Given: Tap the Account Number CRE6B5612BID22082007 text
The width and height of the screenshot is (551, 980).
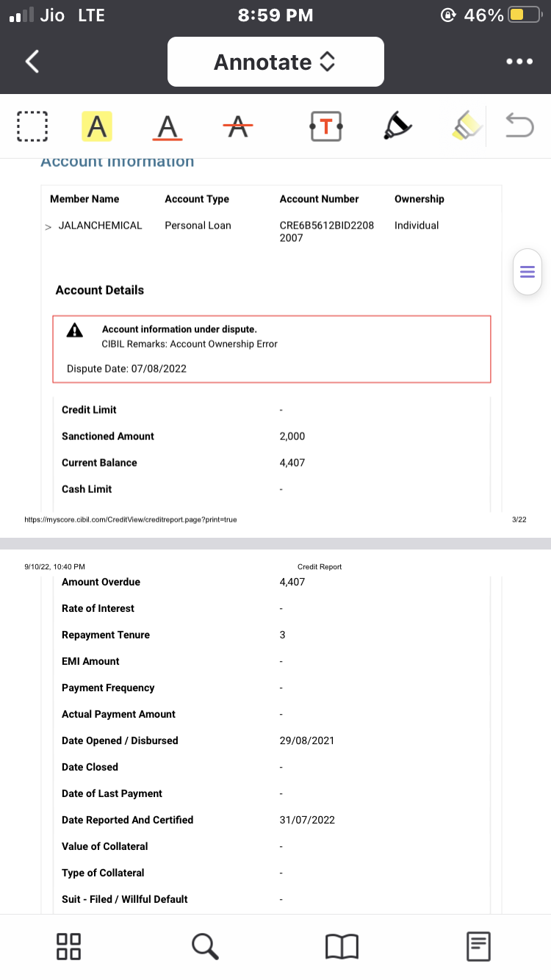Looking at the screenshot, I should [x=326, y=231].
